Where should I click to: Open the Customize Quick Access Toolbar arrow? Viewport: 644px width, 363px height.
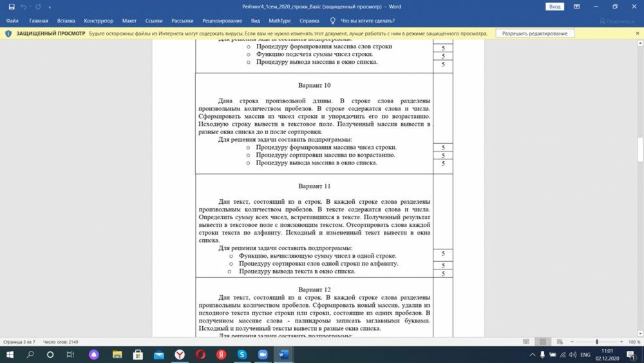click(x=50, y=7)
